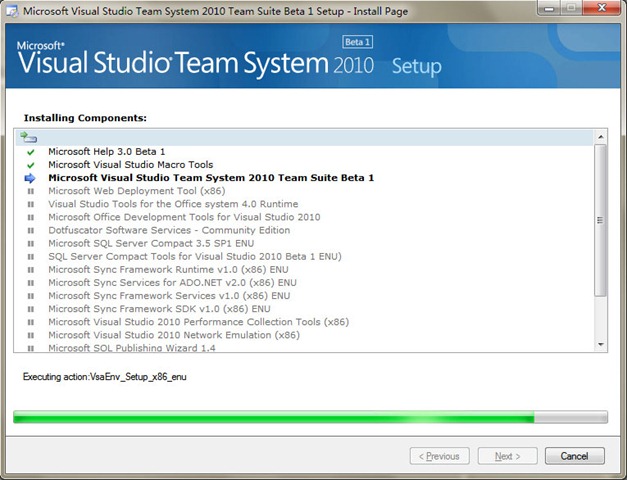Viewport: 627px width, 480px height.
Task: Click the install arrow icon above the component list
Action: [x=28, y=138]
